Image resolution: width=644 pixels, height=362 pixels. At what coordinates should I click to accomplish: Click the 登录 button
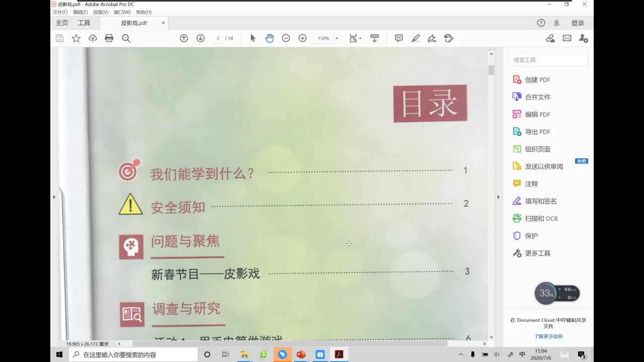578,23
